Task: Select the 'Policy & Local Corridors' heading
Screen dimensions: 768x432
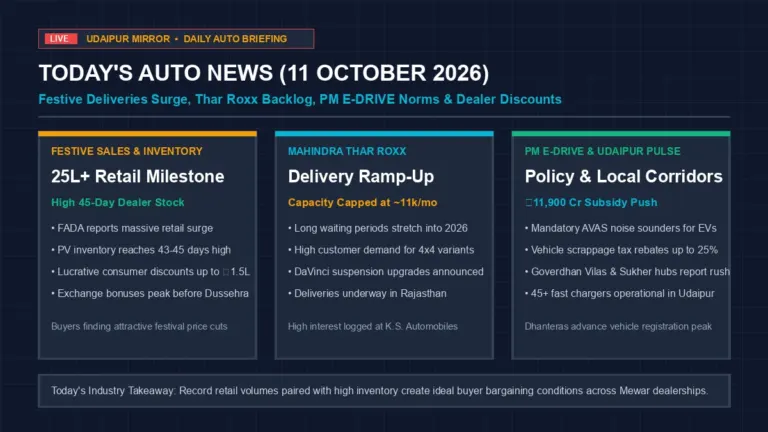Action: [624, 176]
